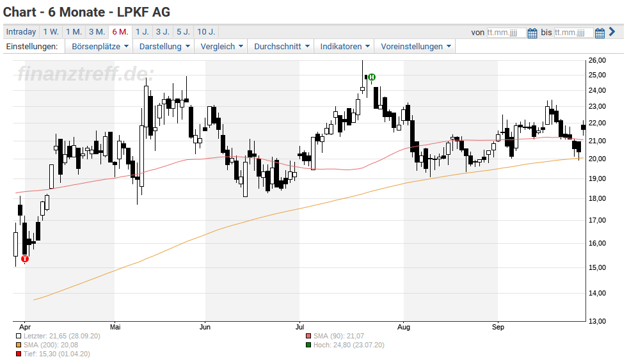Screen dimensions: 629x364
Task: Click the orange SMA (200) legend swatch
Action: [19, 345]
